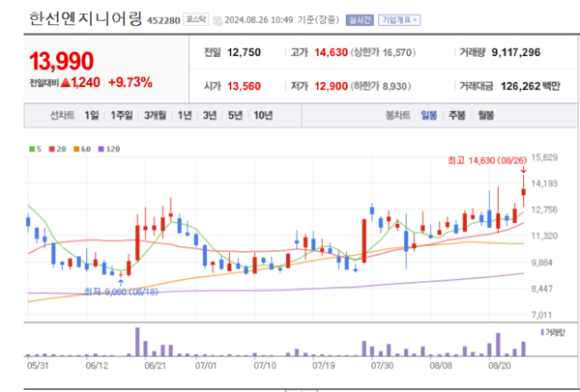Image resolution: width=580 pixels, height=392 pixels.
Task: Click the 전일 value 12,750
Action: coord(245,52)
